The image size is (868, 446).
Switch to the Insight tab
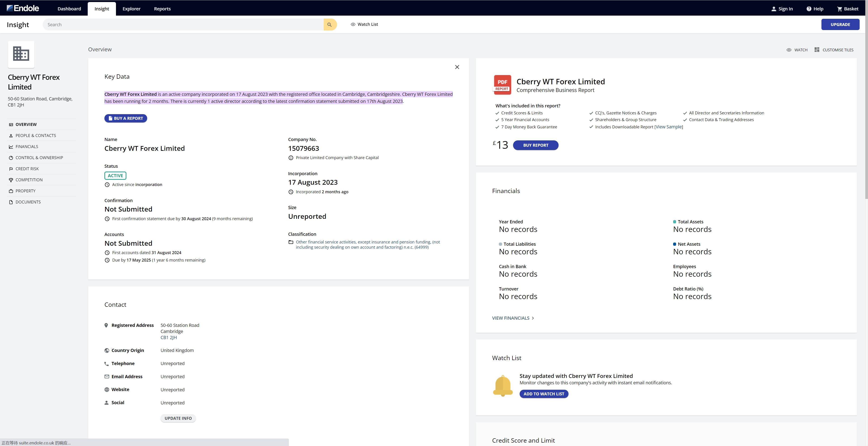(x=102, y=9)
